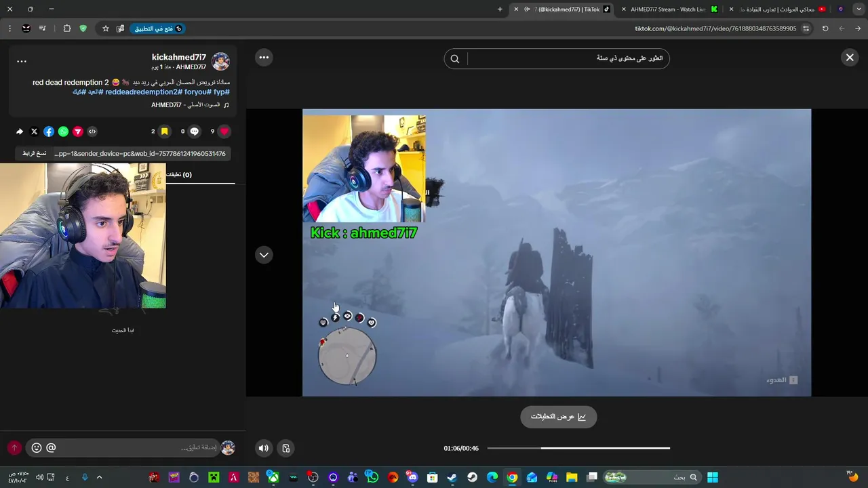Open clock and date in taskbar
Image resolution: width=868 pixels, height=488 pixels.
point(18,477)
